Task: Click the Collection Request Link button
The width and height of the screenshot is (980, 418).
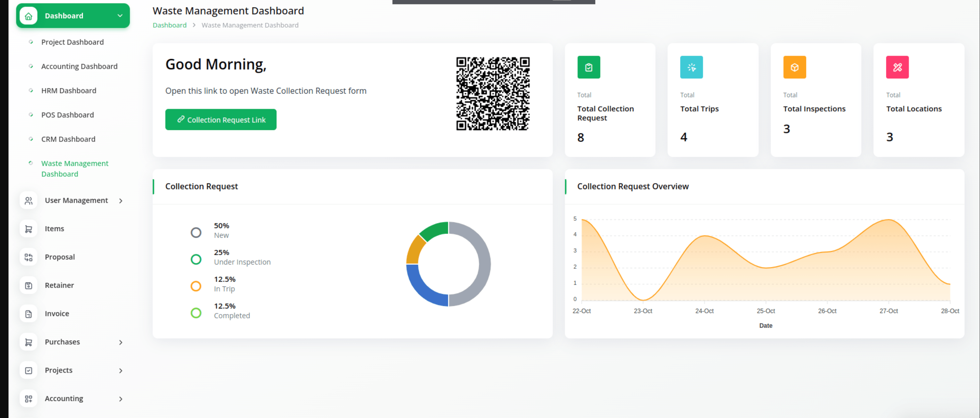Action: pos(221,120)
